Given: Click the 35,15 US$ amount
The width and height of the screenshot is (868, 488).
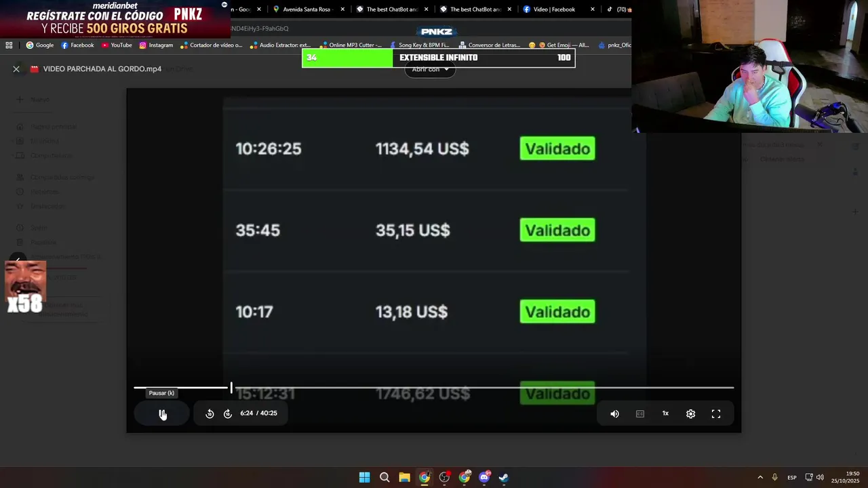Looking at the screenshot, I should (x=413, y=230).
